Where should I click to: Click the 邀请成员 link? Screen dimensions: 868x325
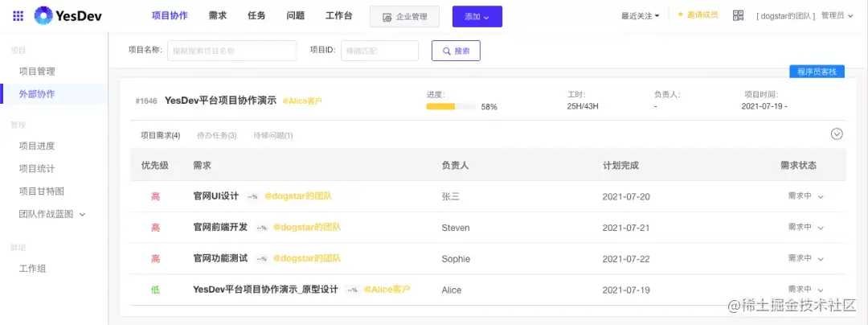click(698, 15)
